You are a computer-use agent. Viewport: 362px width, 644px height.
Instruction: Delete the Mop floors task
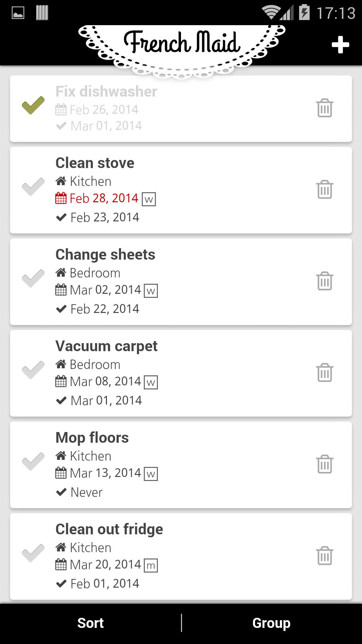324,464
